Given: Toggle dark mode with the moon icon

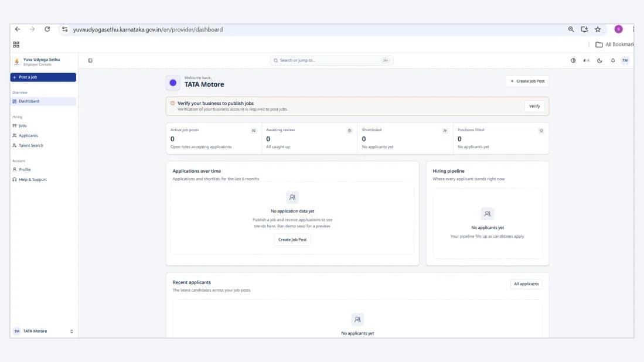Looking at the screenshot, I should [x=599, y=60].
